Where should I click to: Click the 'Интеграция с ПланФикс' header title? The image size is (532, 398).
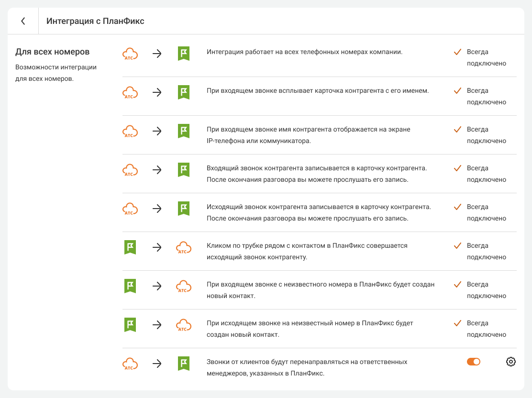(95, 21)
